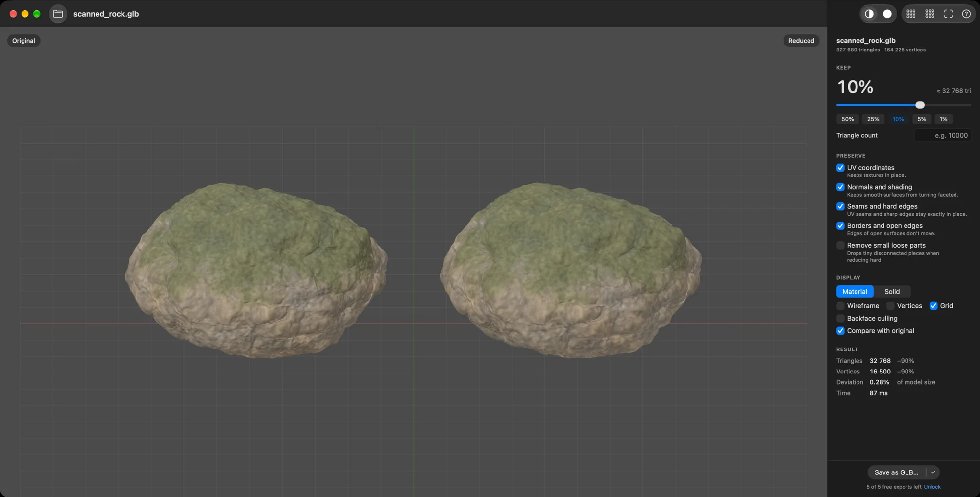Switch display to Solid mode

point(892,292)
